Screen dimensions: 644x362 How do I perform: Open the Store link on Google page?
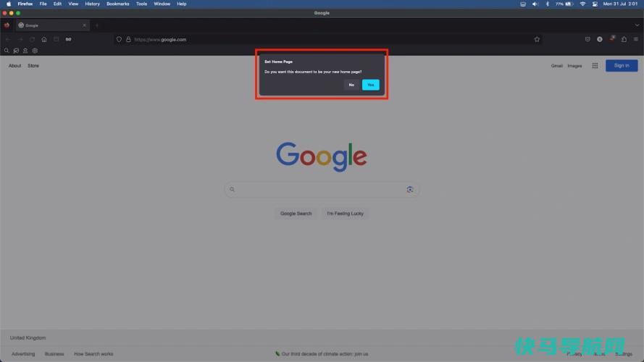[33, 66]
